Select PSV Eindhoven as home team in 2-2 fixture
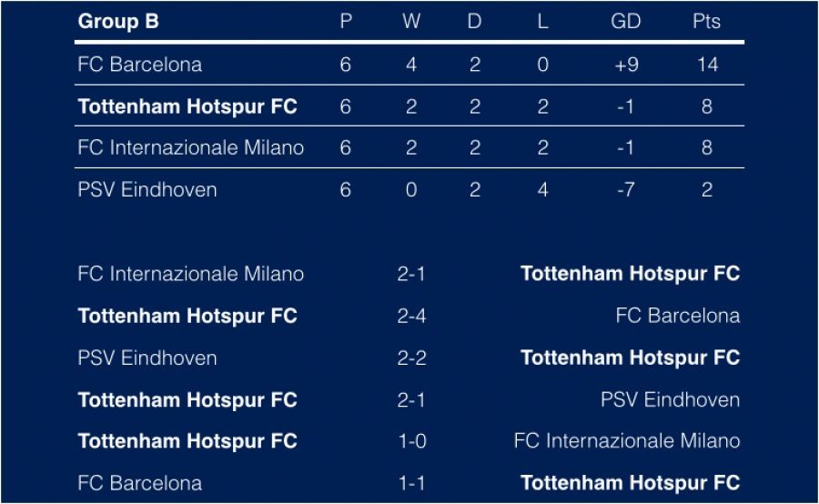 [147, 358]
